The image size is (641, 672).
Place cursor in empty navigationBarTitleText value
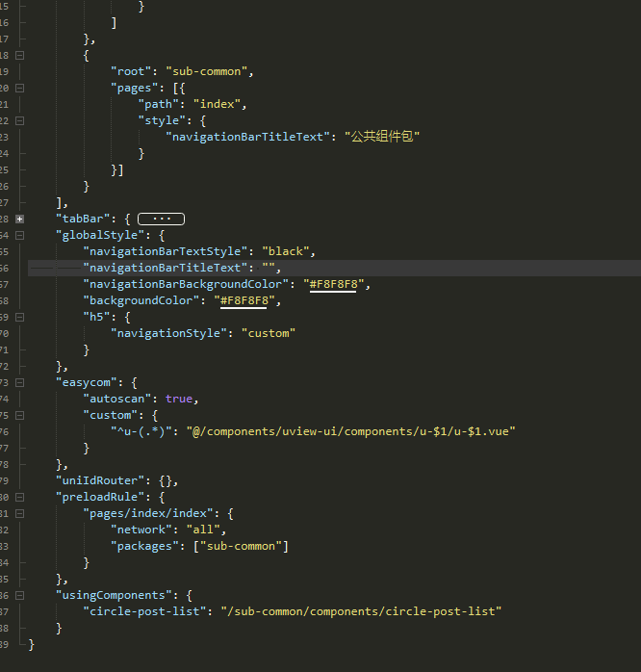269,268
